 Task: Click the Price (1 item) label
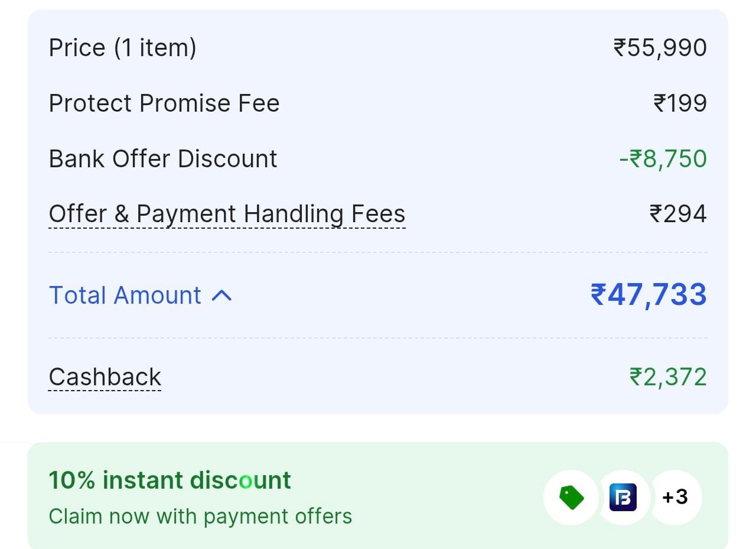click(122, 48)
